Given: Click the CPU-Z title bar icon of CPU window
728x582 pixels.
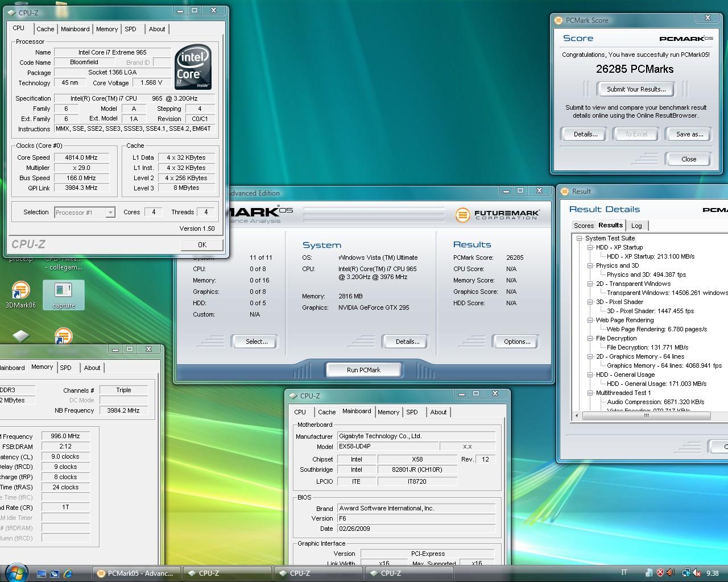Looking at the screenshot, I should (13, 12).
